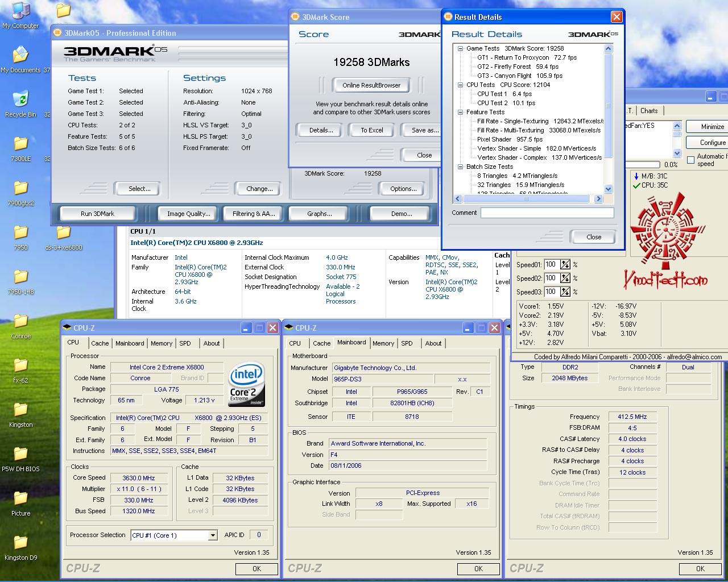The height and width of the screenshot is (582, 728).
Task: Toggle the Automatic fan speed checkbox
Action: 690,160
